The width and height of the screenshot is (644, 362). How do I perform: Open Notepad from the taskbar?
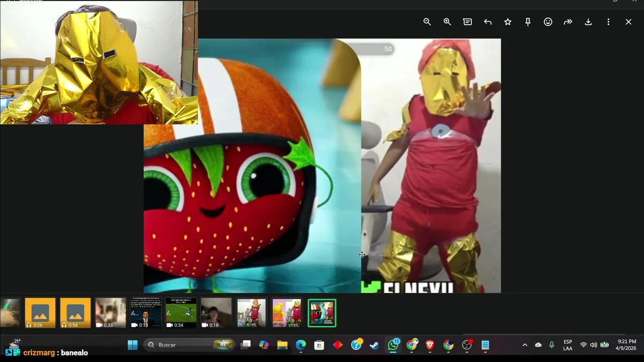click(x=485, y=345)
